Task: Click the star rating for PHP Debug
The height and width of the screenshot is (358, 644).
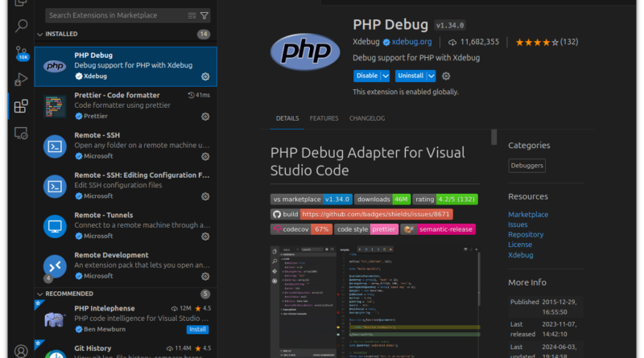Action: click(537, 43)
